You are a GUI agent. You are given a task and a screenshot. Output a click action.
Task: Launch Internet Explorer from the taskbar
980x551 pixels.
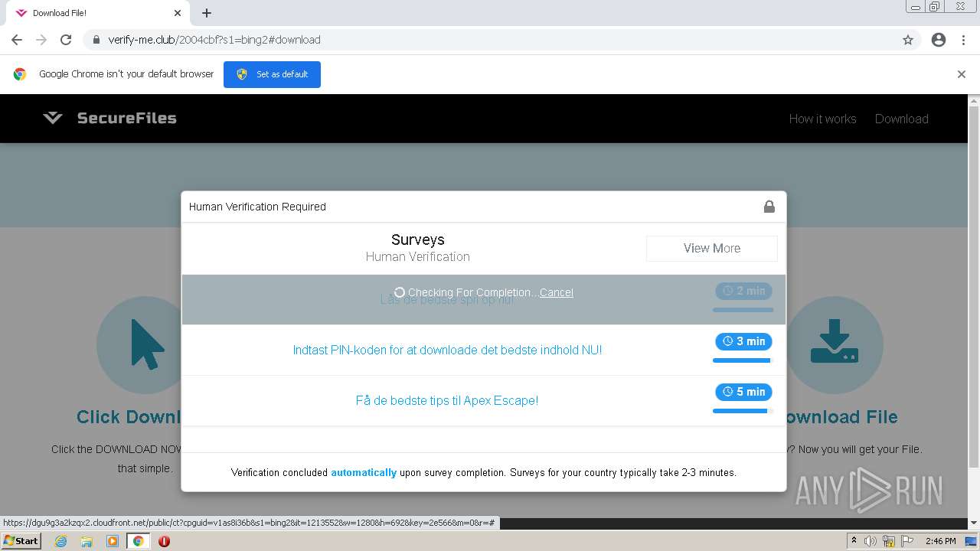click(61, 541)
